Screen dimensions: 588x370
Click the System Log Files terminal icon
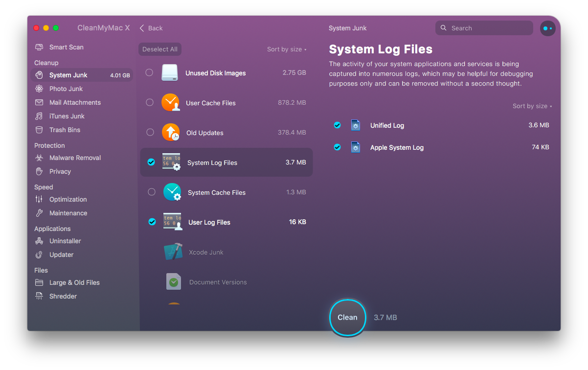(172, 162)
